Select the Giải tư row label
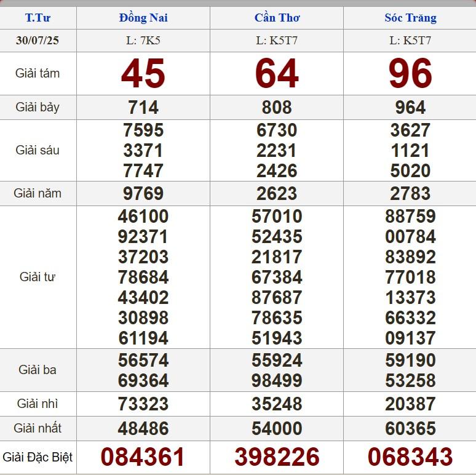Image resolution: width=476 pixels, height=475 pixels. [x=38, y=277]
